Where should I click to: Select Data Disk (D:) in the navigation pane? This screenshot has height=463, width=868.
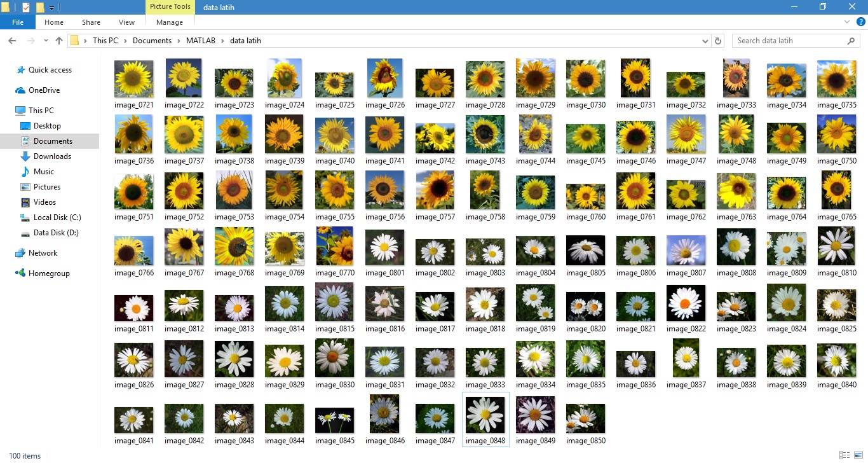tap(56, 233)
